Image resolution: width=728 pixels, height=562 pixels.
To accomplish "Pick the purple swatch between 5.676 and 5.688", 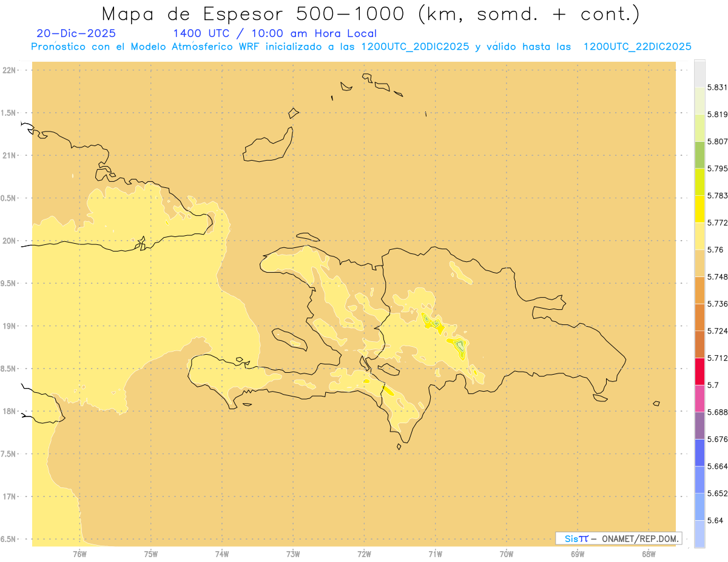I will tap(699, 426).
